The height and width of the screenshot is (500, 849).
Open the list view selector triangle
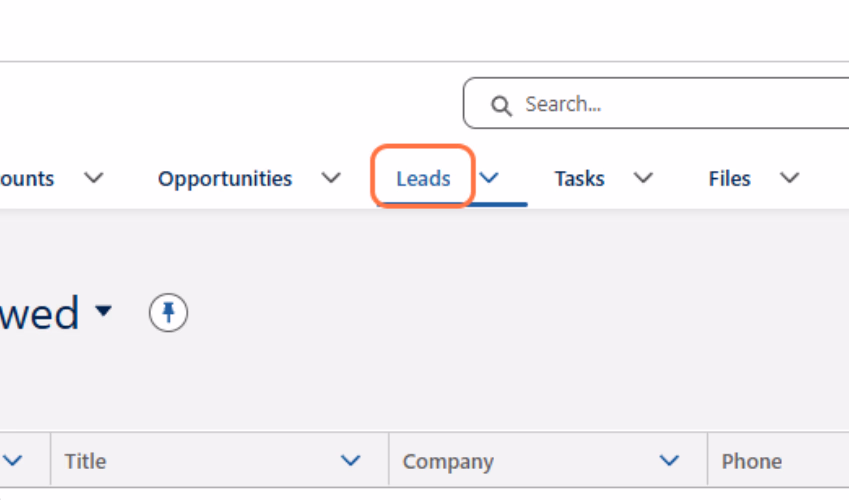tap(103, 310)
